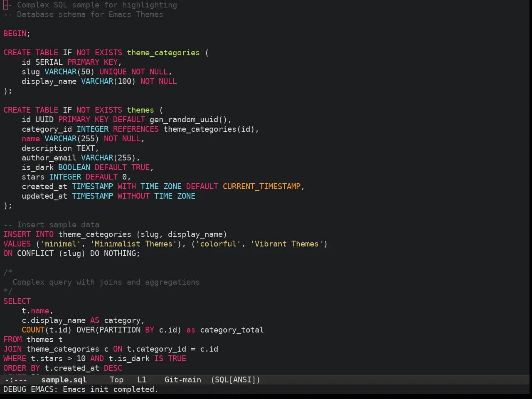Click the "Top" buffer position indicator
This screenshot has width=532, height=399.
click(x=116, y=379)
